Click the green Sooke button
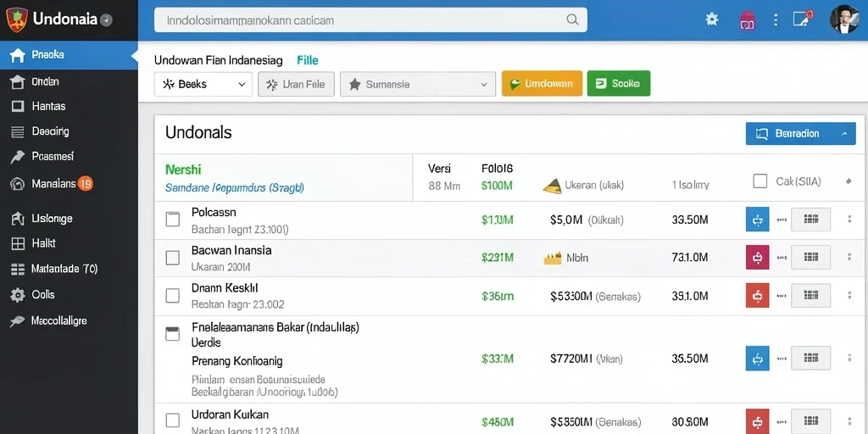This screenshot has width=868, height=434. [x=618, y=84]
